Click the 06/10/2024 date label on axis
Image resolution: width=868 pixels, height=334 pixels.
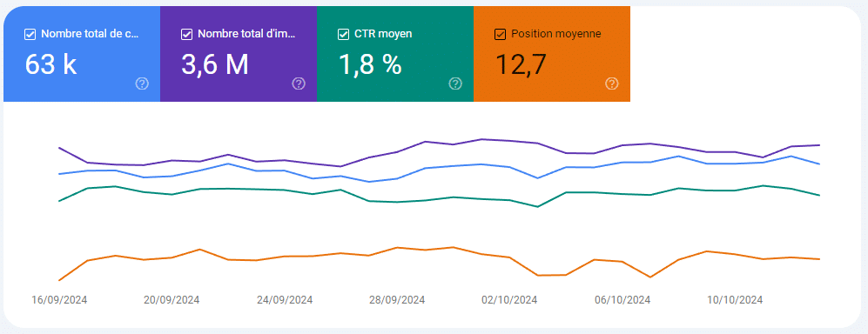click(x=622, y=300)
